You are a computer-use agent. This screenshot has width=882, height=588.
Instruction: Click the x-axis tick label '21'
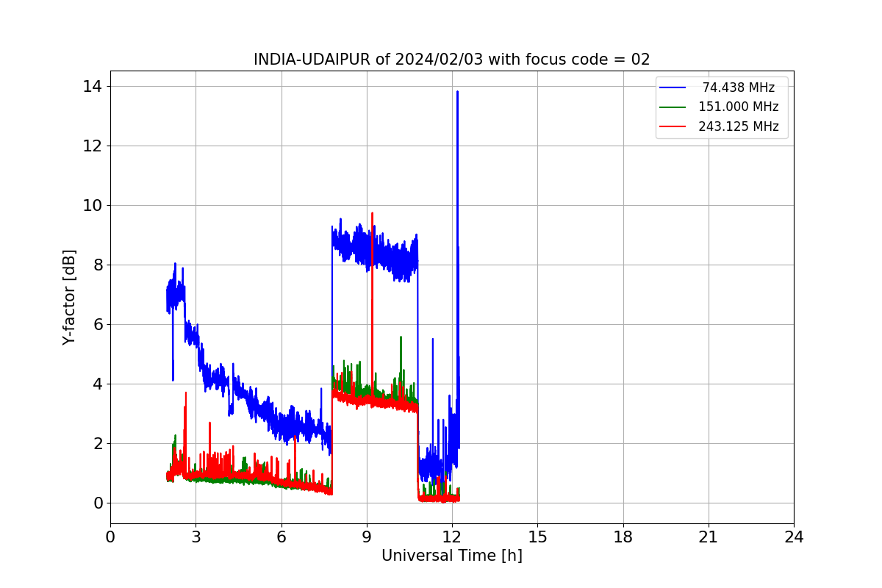click(x=709, y=537)
